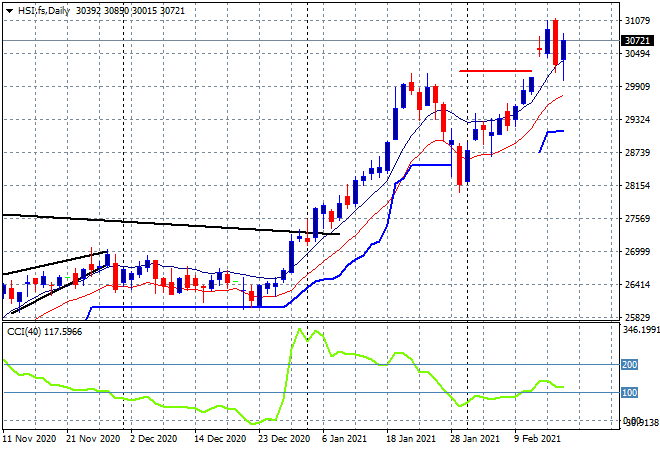This screenshot has width=660, height=450.
Task: Select the 29909 price axis value
Action: coord(637,87)
